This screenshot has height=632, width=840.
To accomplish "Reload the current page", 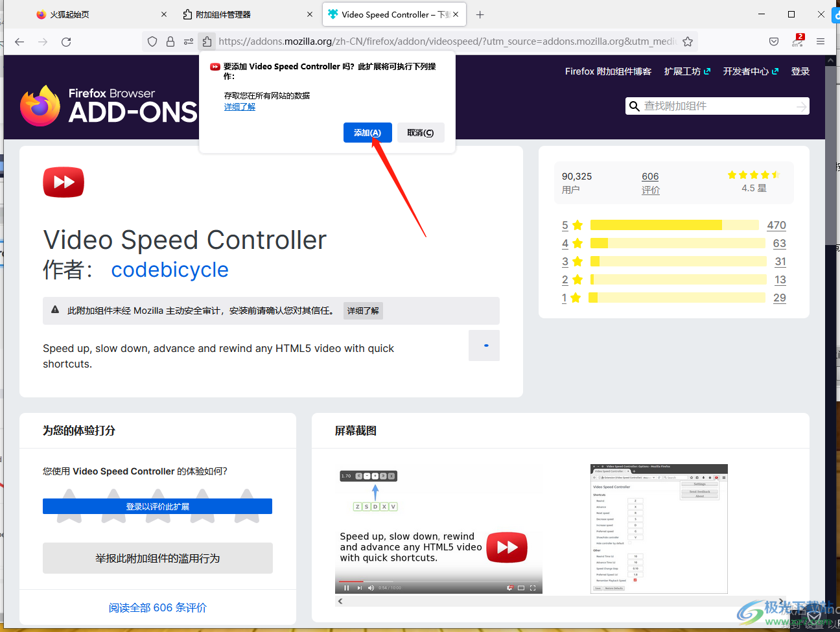I will point(66,41).
